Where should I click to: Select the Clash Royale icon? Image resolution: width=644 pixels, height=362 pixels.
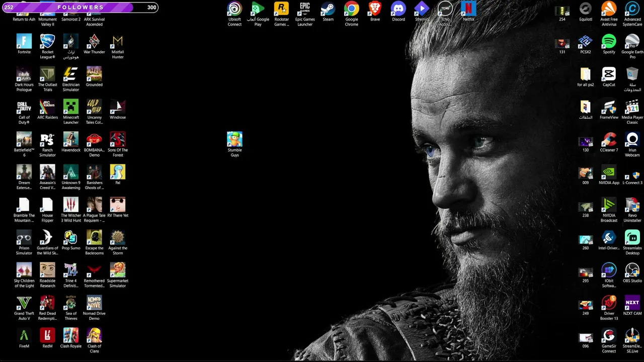click(71, 335)
